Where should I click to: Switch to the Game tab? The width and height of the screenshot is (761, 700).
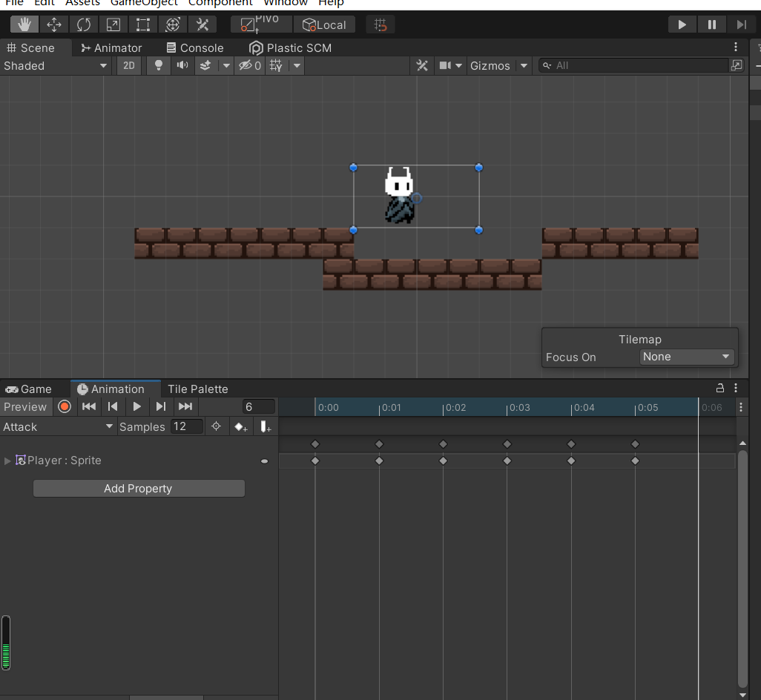coord(29,389)
